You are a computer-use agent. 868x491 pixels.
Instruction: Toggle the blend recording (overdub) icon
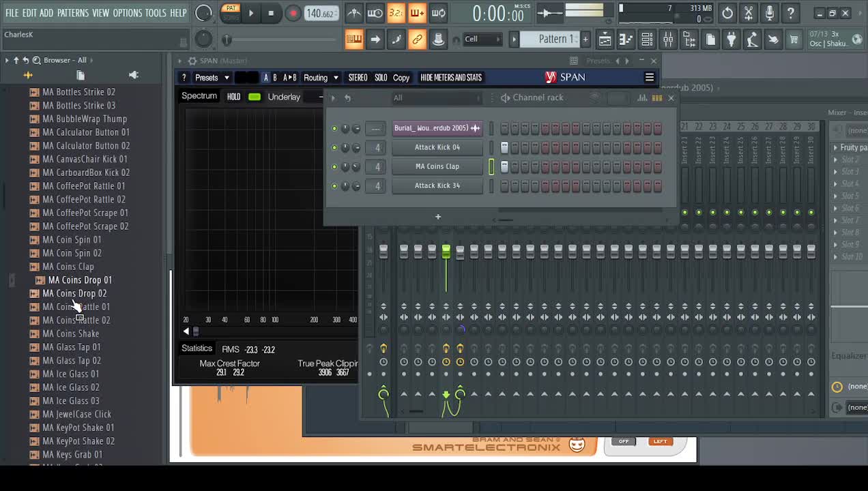pos(417,13)
